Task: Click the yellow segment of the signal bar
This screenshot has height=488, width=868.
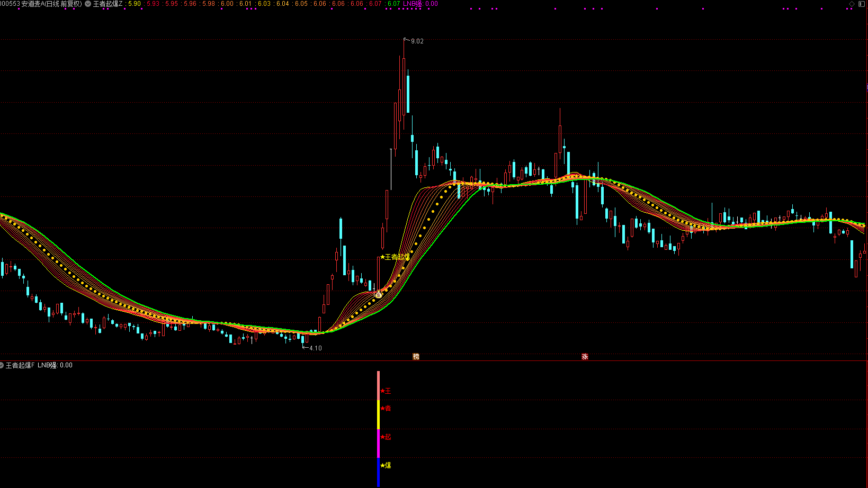Action: (378, 415)
